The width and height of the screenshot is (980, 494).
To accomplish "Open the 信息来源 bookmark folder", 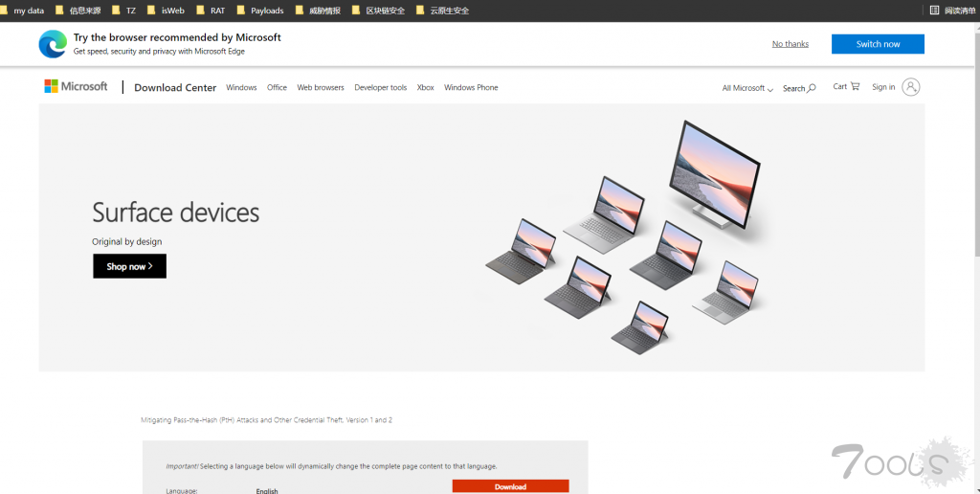I will coord(78,11).
